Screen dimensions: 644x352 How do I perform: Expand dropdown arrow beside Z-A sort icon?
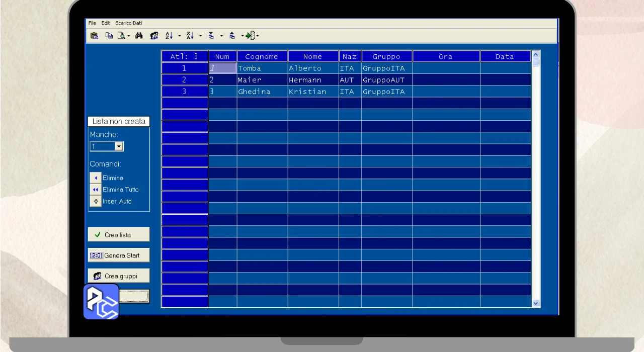(200, 36)
